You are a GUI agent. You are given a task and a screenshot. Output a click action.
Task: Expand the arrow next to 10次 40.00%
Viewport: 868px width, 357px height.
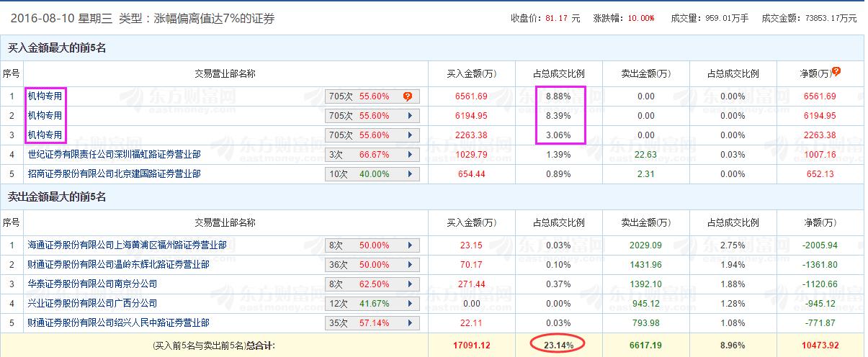(410, 173)
